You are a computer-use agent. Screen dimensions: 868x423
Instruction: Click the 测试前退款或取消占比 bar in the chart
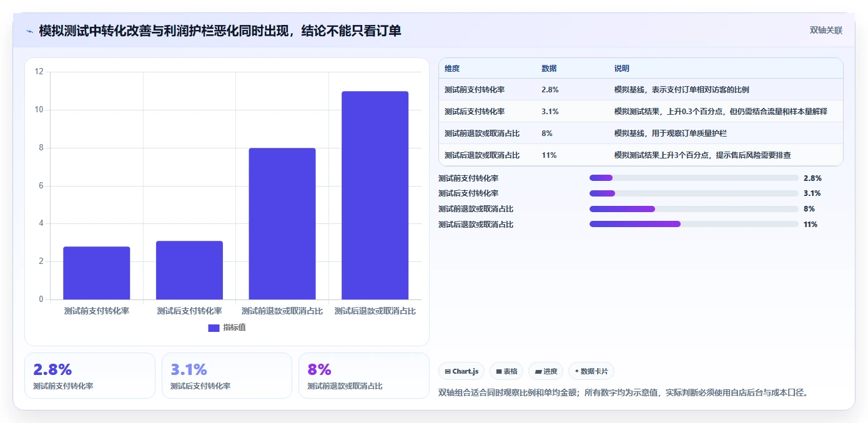click(282, 224)
